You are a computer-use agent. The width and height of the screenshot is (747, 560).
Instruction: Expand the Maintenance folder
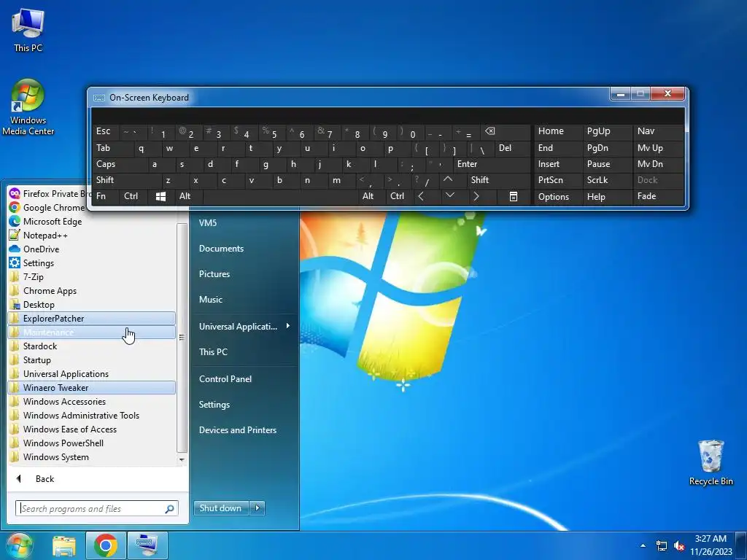pyautogui.click(x=91, y=332)
